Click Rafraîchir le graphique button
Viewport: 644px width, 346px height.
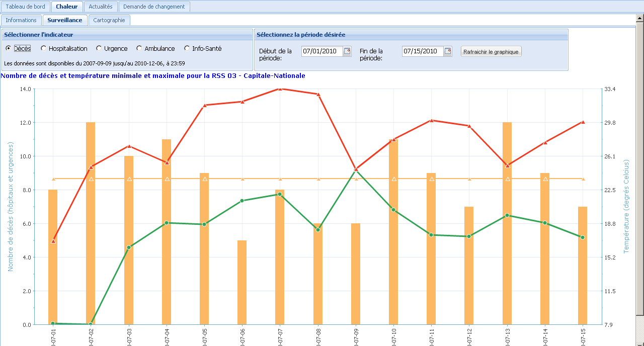click(491, 51)
